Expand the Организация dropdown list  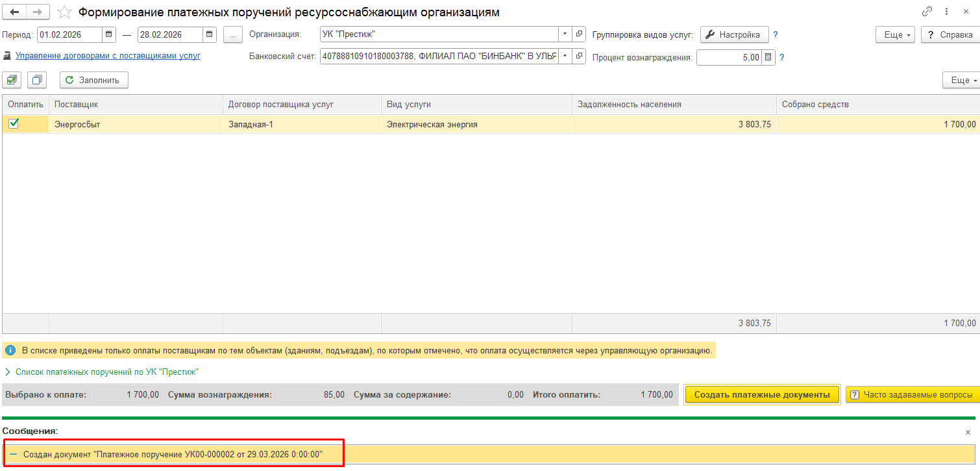pyautogui.click(x=564, y=34)
